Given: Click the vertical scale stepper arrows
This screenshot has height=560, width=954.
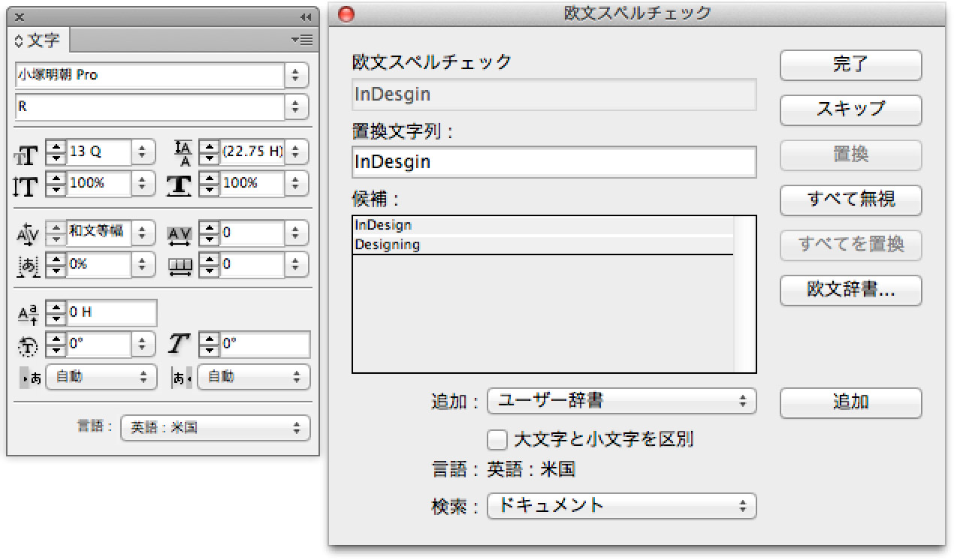Looking at the screenshot, I should (56, 183).
